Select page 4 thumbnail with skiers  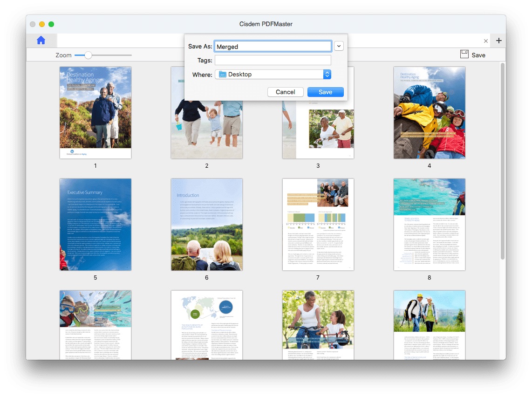(x=429, y=112)
